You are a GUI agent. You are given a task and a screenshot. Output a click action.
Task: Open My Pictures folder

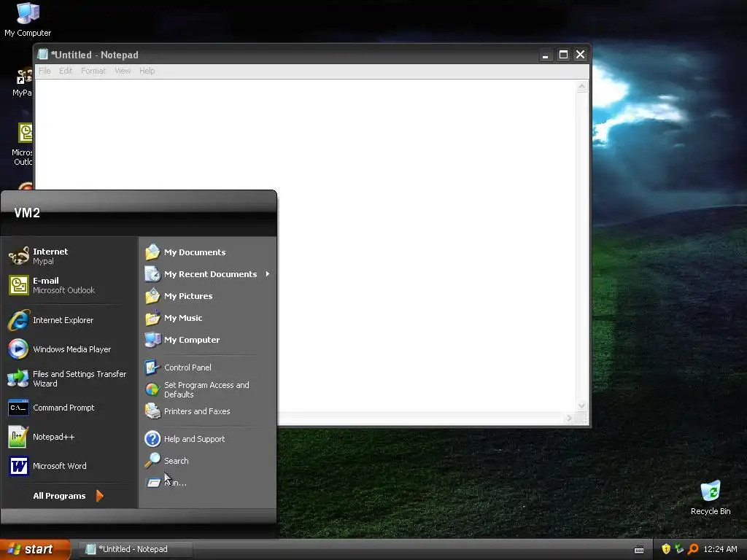(x=207, y=296)
